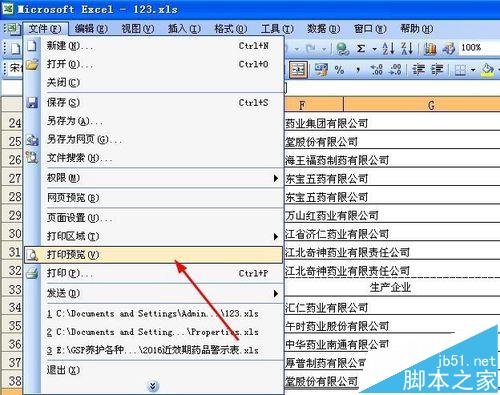The width and height of the screenshot is (500, 395).
Task: Choose 关闭 (Close) in File menu
Action: pyautogui.click(x=153, y=82)
